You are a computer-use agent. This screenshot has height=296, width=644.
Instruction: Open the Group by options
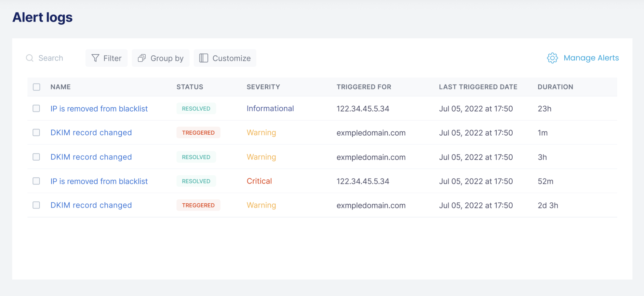pyautogui.click(x=161, y=58)
